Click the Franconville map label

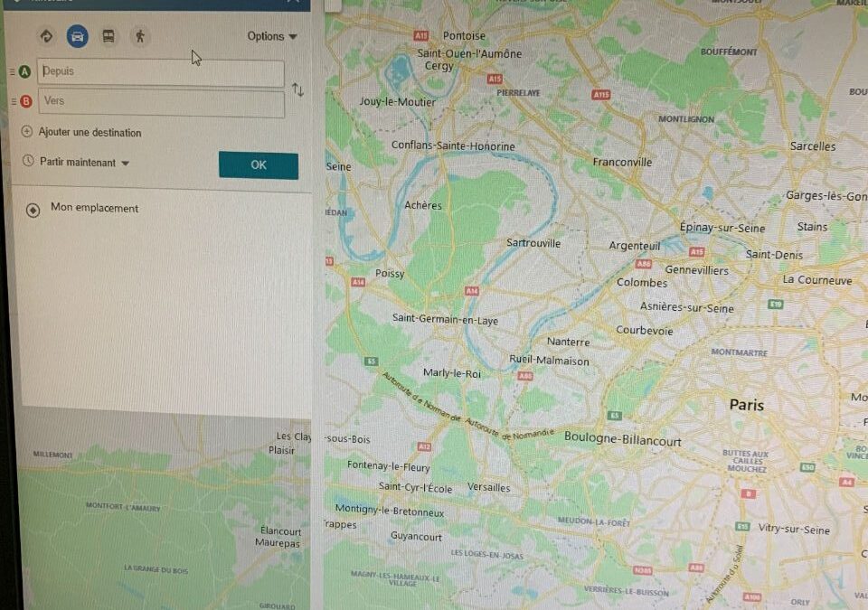(622, 162)
